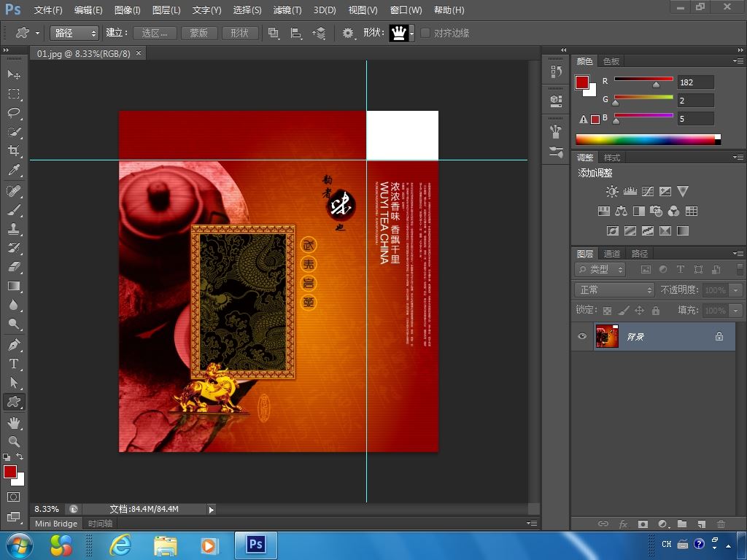Select the Pen tool
747x560 pixels.
[x=14, y=345]
